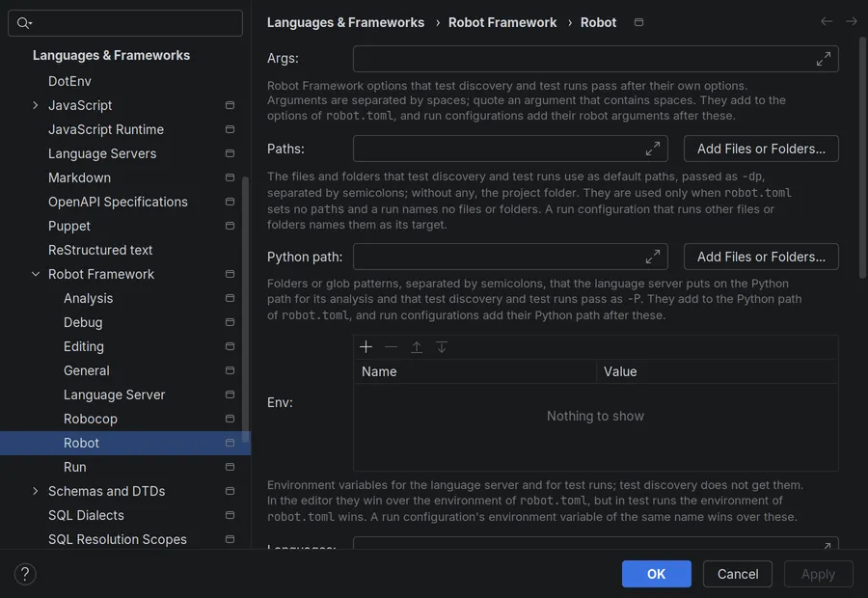Click the project icon on Debug row
Viewport: 868px width, 598px height.
(x=230, y=322)
